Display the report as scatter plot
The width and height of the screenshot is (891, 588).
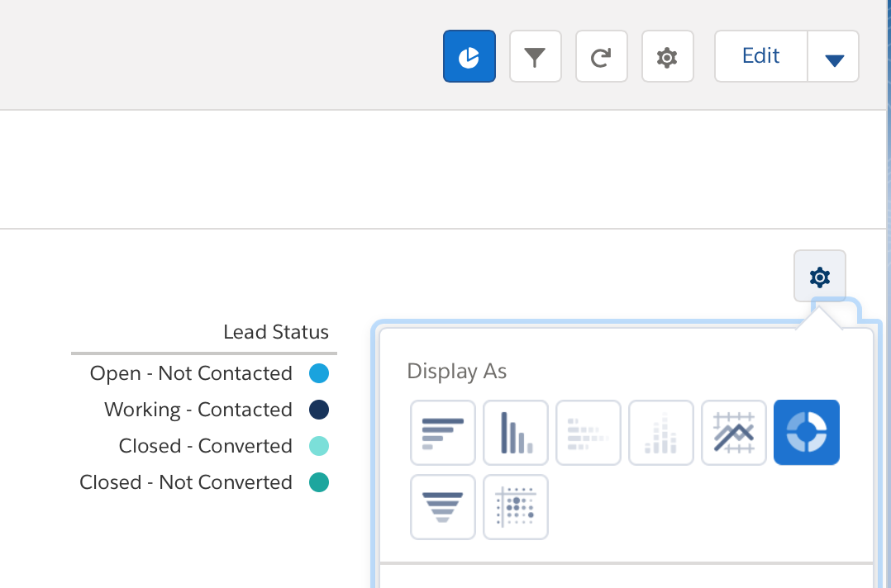[x=516, y=507]
